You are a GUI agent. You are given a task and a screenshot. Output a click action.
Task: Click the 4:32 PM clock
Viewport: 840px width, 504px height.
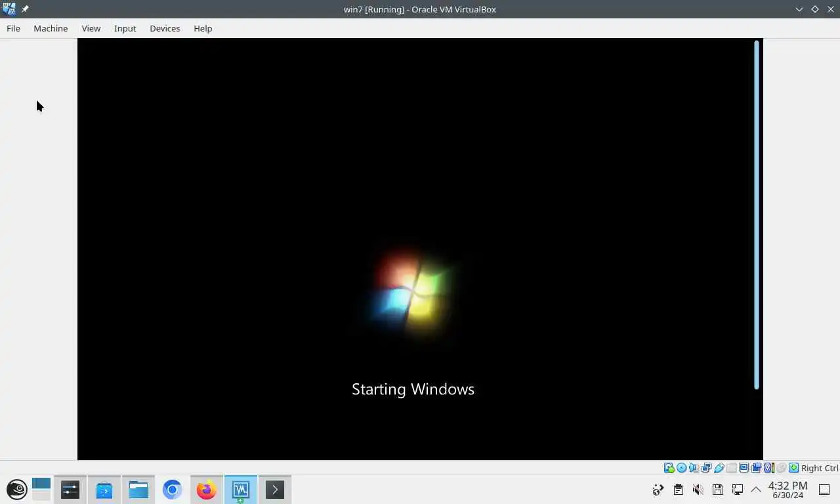coord(787,486)
